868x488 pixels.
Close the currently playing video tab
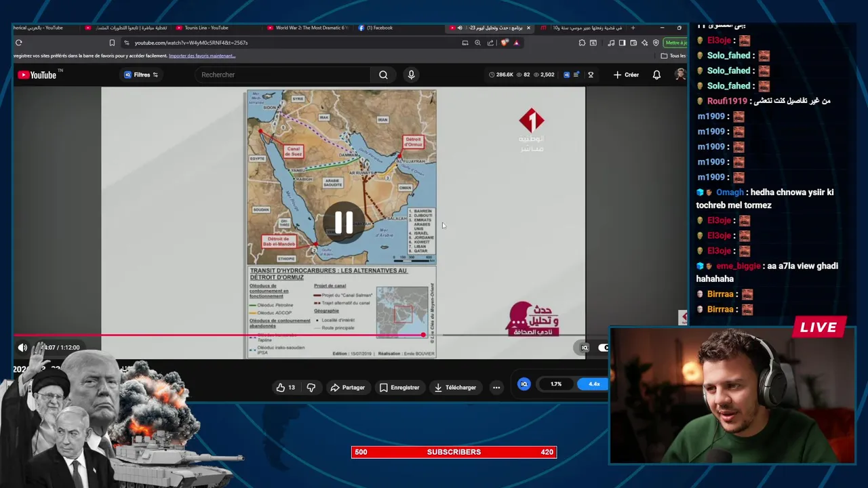[528, 28]
